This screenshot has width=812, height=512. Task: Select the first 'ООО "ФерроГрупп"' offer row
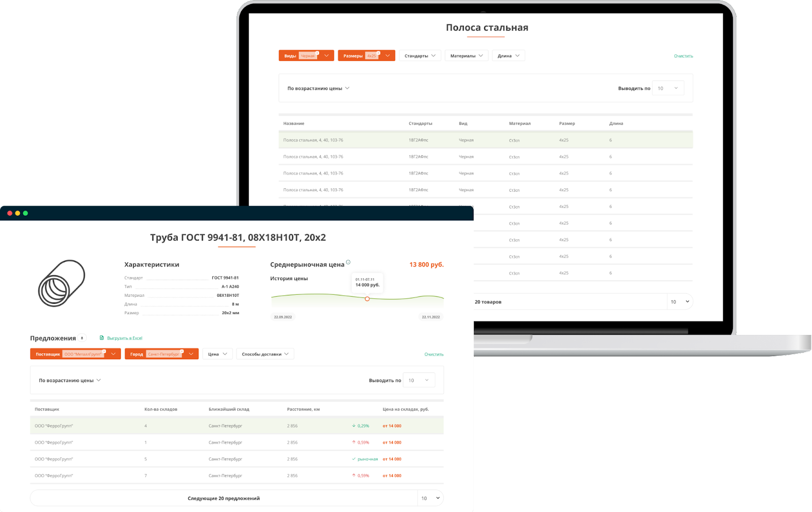(x=236, y=426)
